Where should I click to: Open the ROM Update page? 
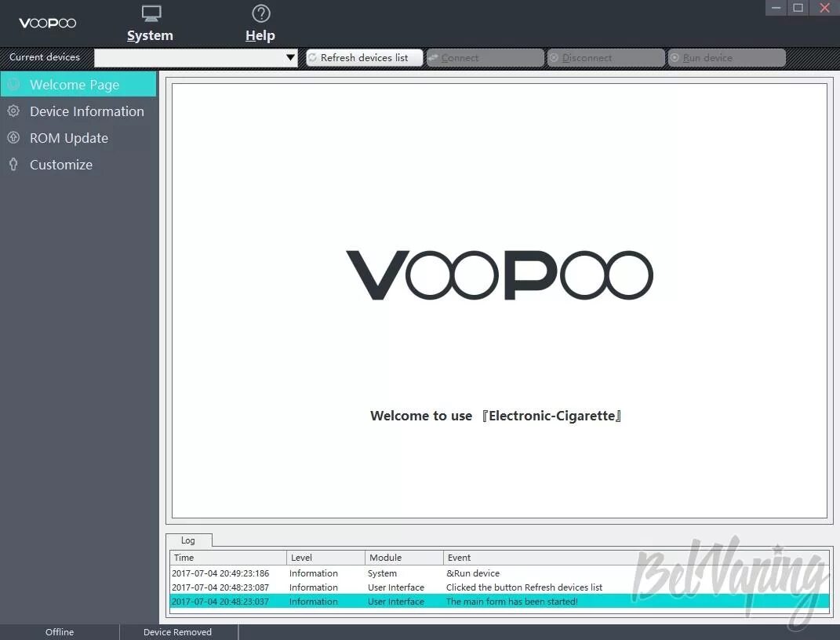click(78, 138)
